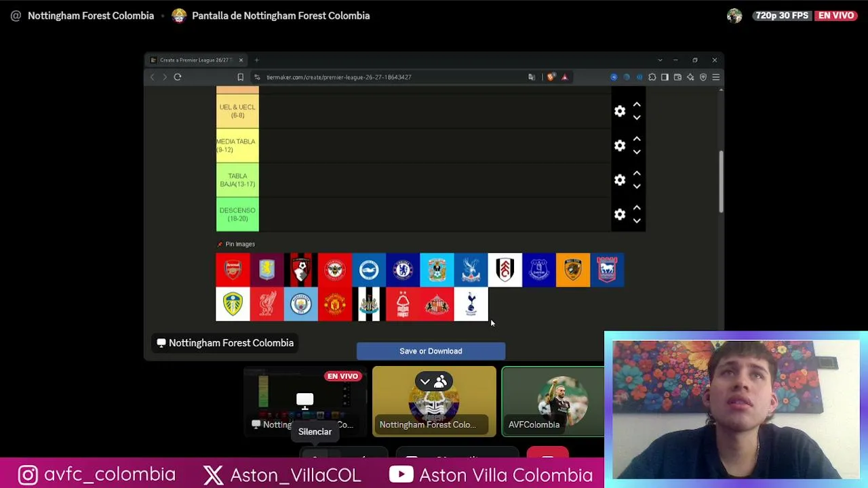Select the AVFColombia participant tile
This screenshot has width=868, height=488.
(553, 401)
